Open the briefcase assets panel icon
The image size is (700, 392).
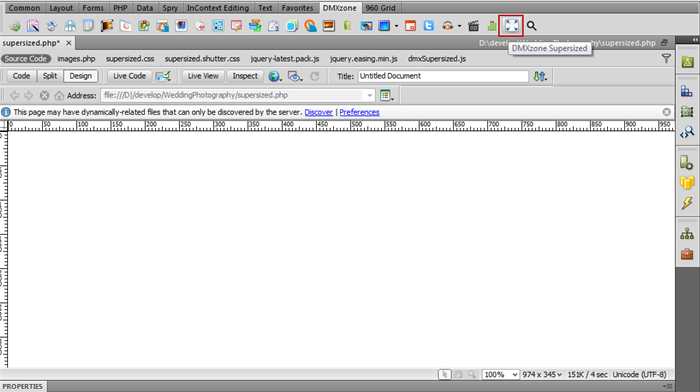pos(687,254)
